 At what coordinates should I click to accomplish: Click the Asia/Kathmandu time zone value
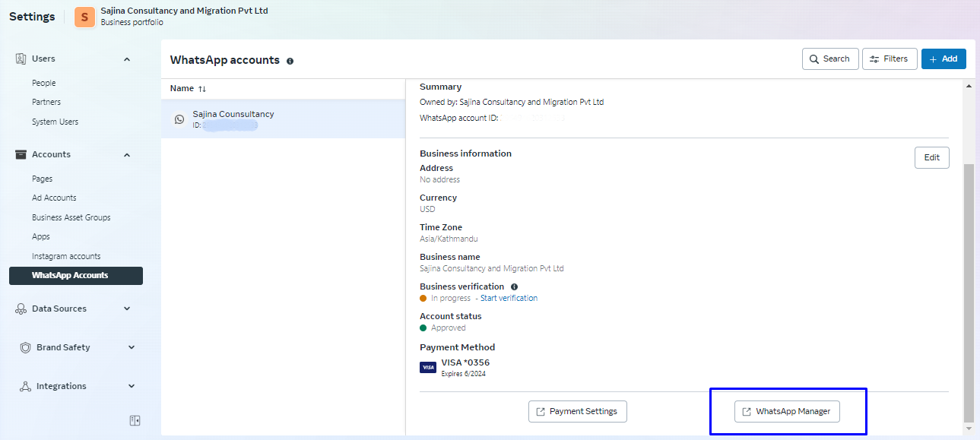(449, 239)
